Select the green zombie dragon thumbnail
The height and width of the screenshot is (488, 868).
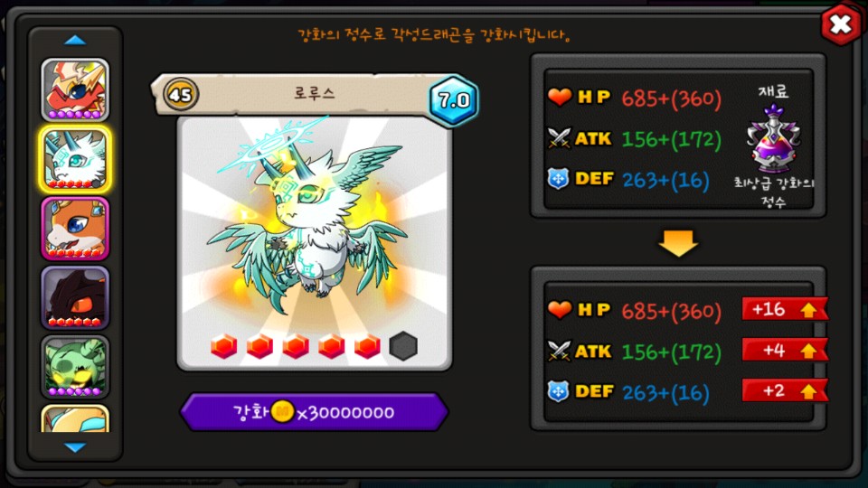tap(75, 367)
